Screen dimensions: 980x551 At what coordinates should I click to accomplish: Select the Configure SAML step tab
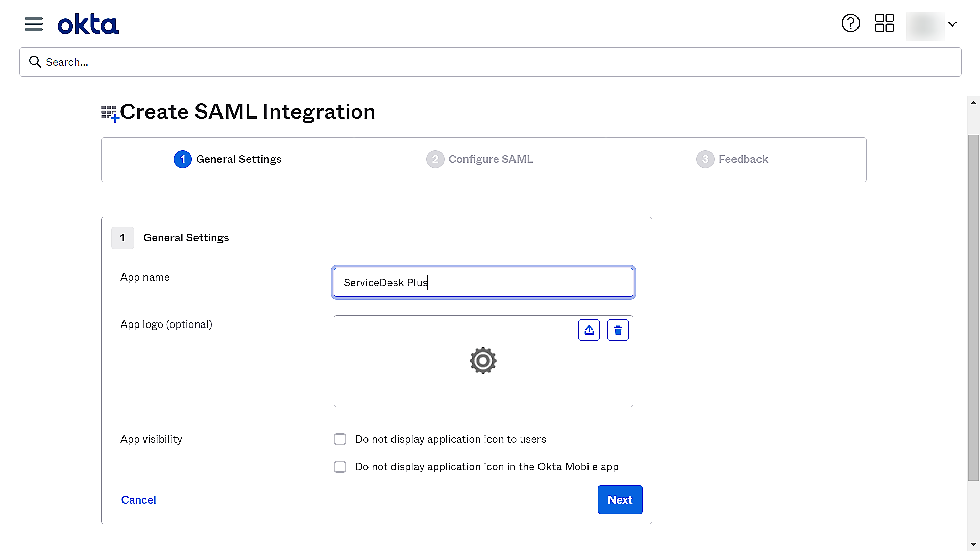pos(480,160)
